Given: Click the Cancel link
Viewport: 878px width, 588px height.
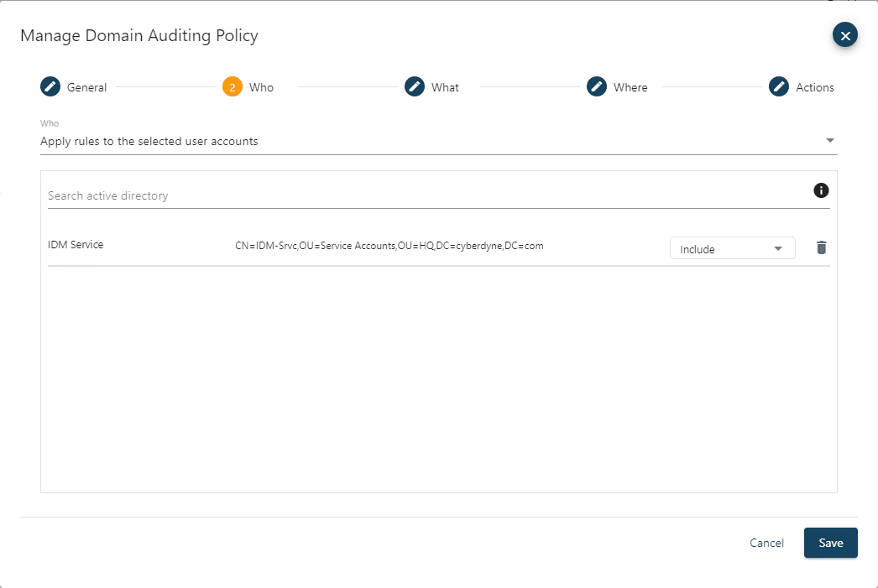Looking at the screenshot, I should coord(766,543).
